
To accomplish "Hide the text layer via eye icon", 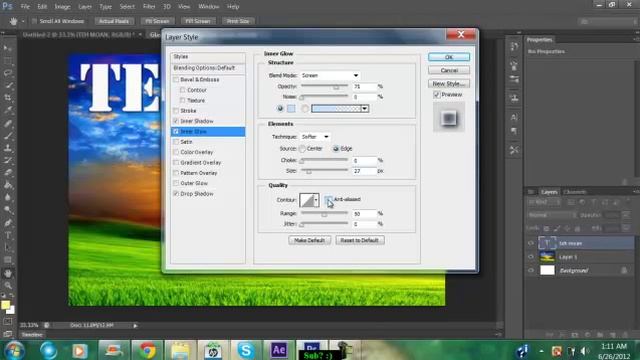I will [531, 243].
